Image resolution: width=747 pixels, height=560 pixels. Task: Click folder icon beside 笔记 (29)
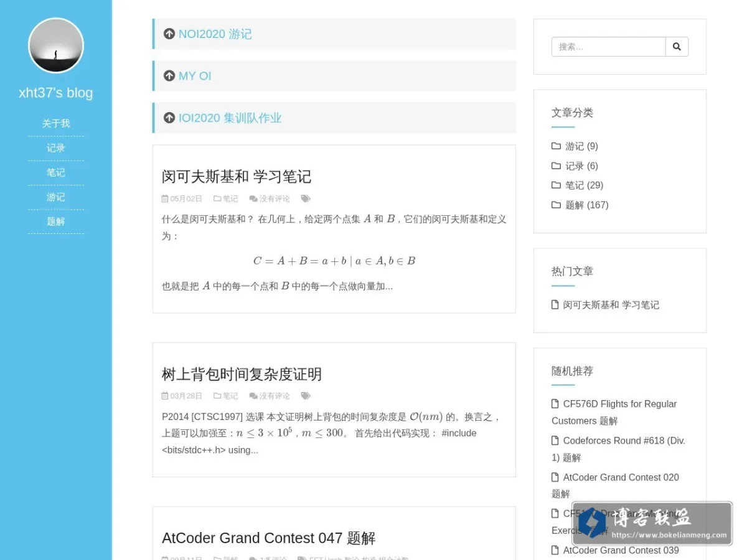tap(556, 185)
